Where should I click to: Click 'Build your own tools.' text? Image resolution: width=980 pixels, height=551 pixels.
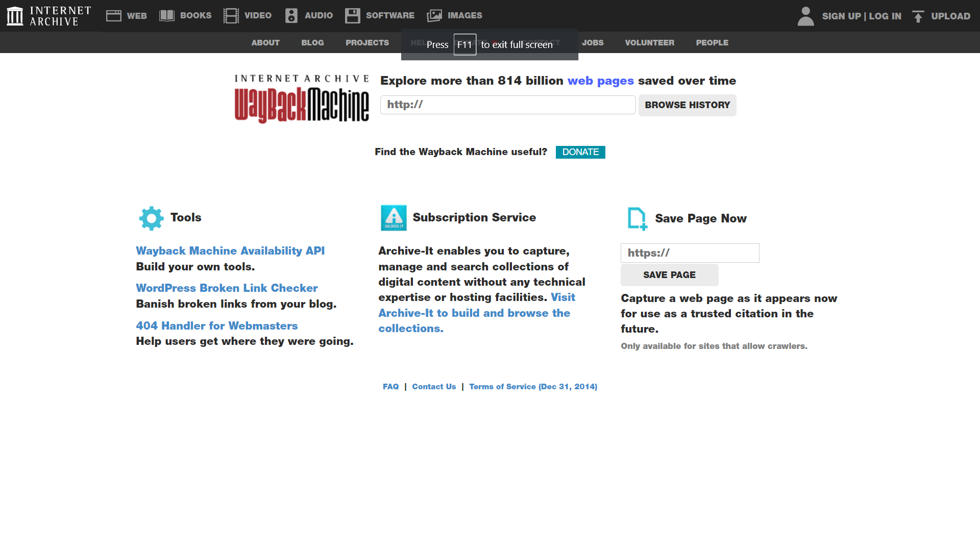195,267
